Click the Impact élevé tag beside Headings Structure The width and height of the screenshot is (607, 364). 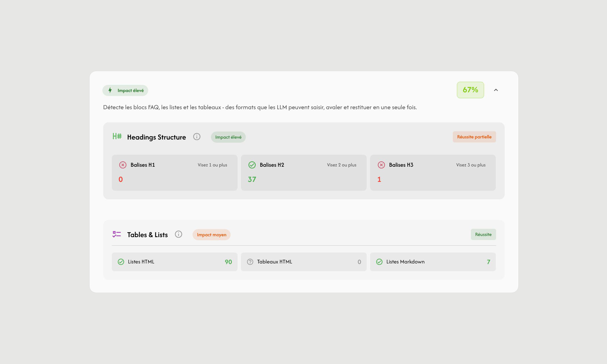pyautogui.click(x=228, y=137)
